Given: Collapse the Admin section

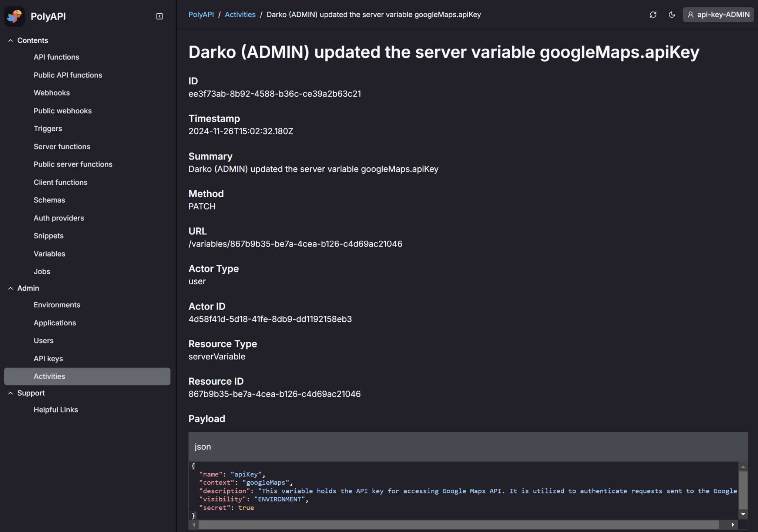Looking at the screenshot, I should [10, 288].
